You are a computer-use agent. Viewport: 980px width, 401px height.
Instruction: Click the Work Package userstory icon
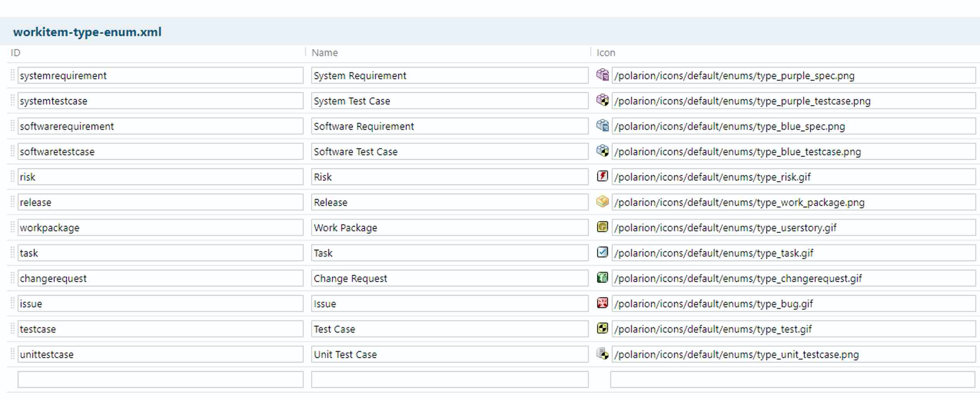point(603,227)
